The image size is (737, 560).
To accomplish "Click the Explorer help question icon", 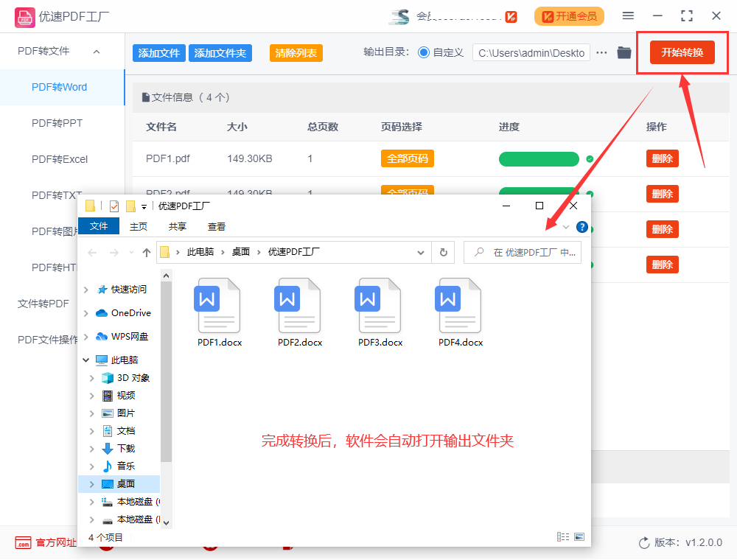I will [x=582, y=227].
